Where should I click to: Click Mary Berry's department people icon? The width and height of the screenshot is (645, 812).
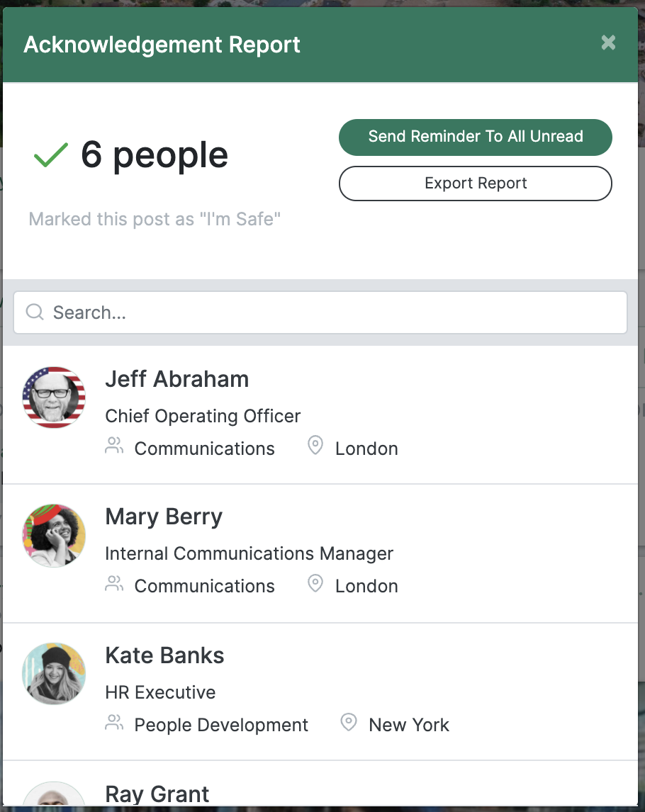pyautogui.click(x=114, y=584)
